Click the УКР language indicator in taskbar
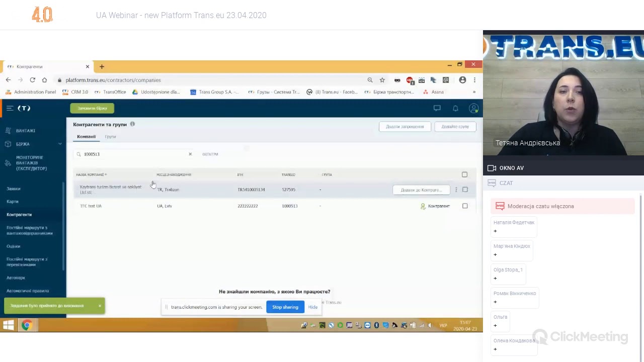This screenshot has height=362, width=644. [x=443, y=326]
